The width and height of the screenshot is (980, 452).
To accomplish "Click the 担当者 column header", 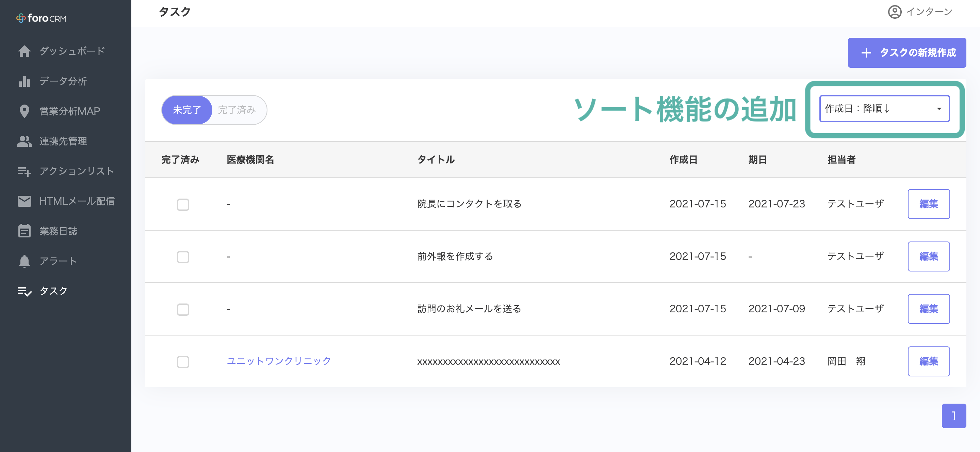I will click(841, 159).
